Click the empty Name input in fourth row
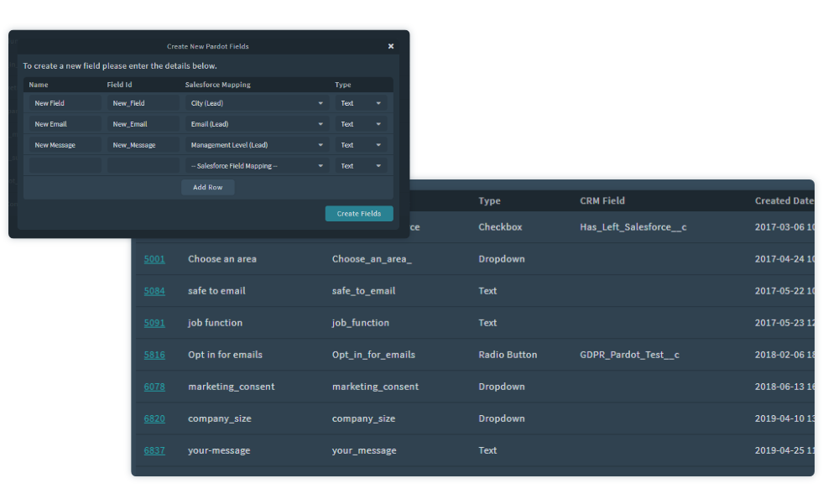 65,166
